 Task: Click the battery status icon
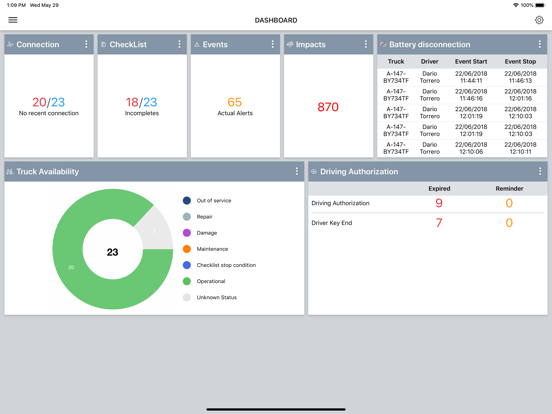point(540,5)
